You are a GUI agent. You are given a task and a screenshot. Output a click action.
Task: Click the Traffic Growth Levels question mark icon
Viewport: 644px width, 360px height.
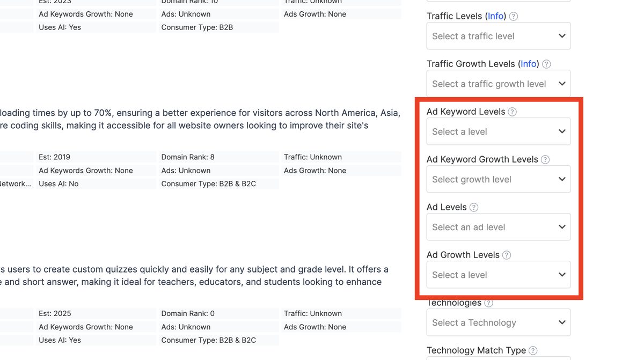click(x=546, y=63)
